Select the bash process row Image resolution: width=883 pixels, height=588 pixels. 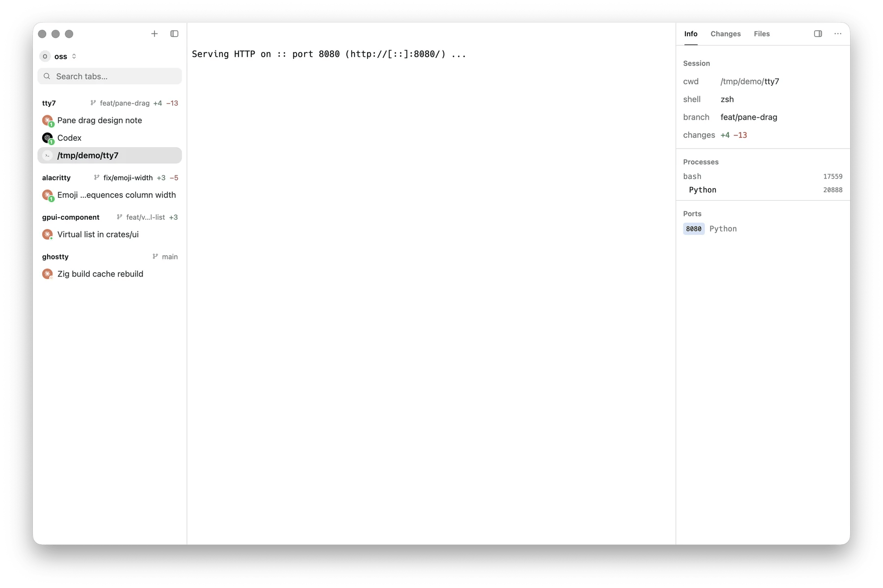pyautogui.click(x=763, y=177)
